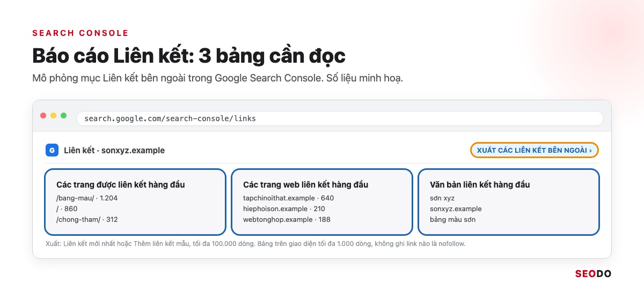Select webtonghop.example · 188 row
Screen dimensions: 644x291
pyautogui.click(x=287, y=220)
